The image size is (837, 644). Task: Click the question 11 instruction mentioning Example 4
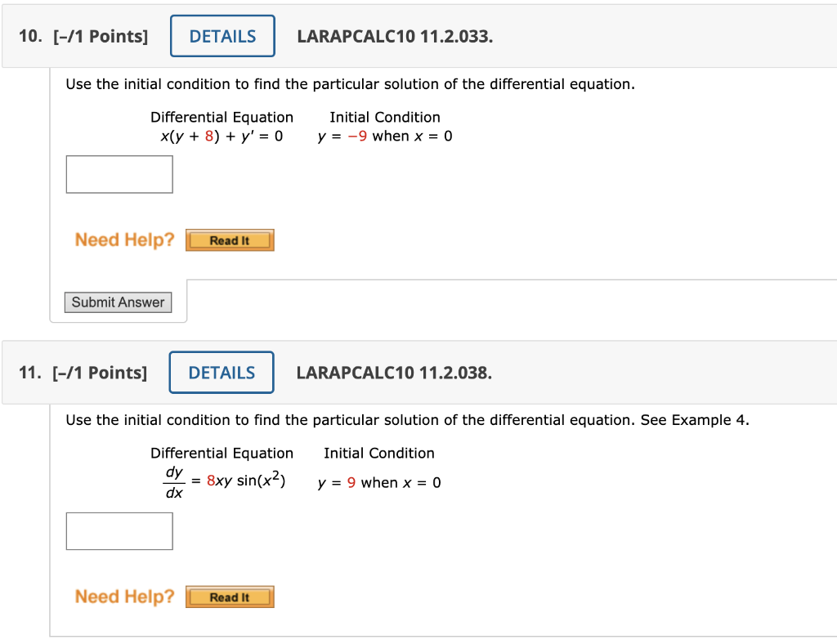tap(407, 420)
